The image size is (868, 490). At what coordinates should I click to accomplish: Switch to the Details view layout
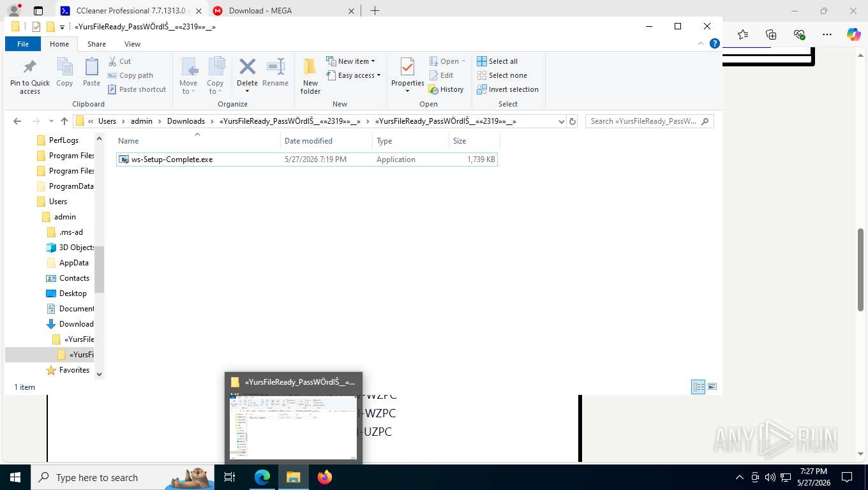(x=698, y=387)
